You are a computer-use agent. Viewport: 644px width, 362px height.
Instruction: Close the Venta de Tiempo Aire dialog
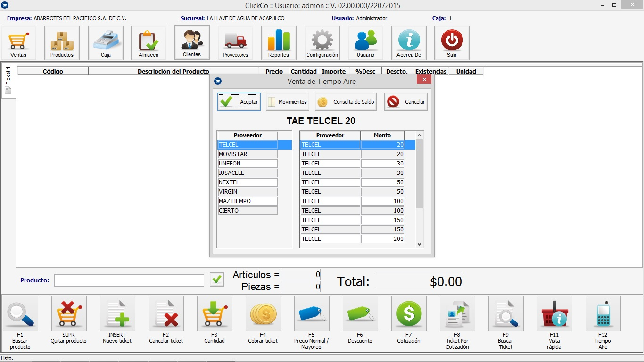click(424, 80)
